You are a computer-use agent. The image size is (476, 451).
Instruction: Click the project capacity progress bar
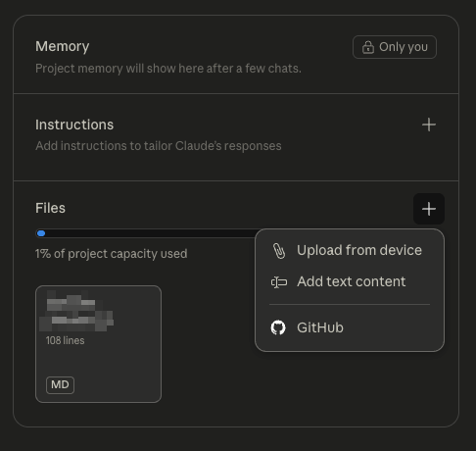click(x=145, y=233)
